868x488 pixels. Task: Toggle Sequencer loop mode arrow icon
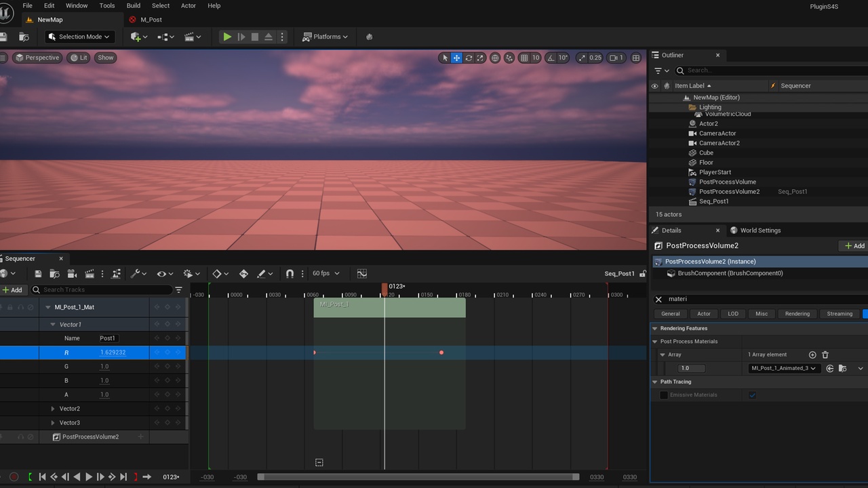coord(146,477)
